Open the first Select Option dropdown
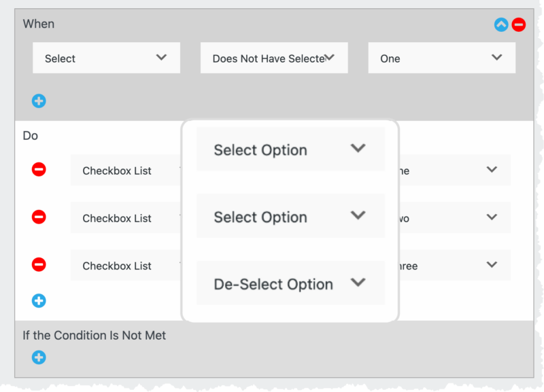 coord(290,149)
